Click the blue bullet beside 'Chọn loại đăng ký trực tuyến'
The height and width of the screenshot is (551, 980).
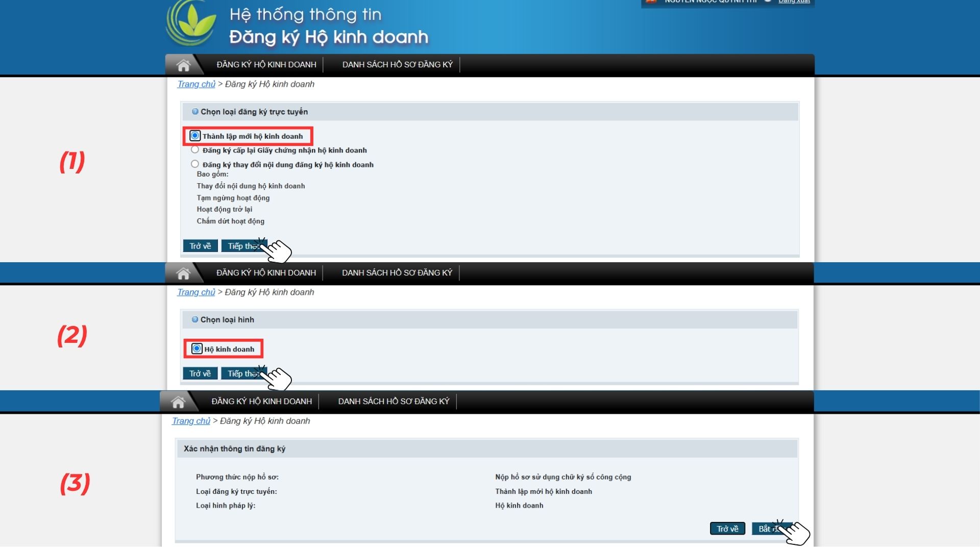click(195, 112)
